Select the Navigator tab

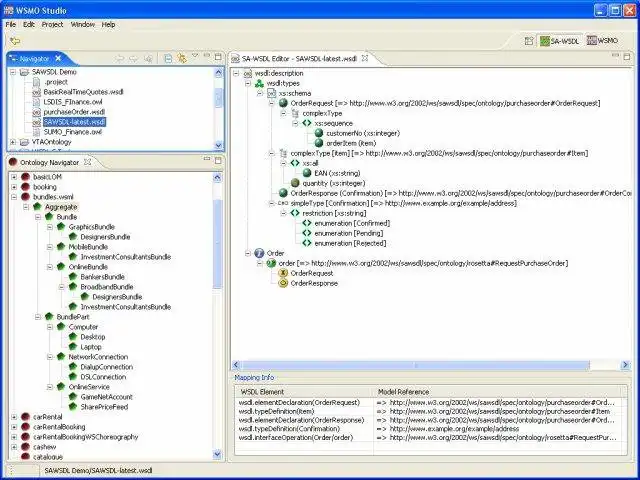pyautogui.click(x=34, y=59)
